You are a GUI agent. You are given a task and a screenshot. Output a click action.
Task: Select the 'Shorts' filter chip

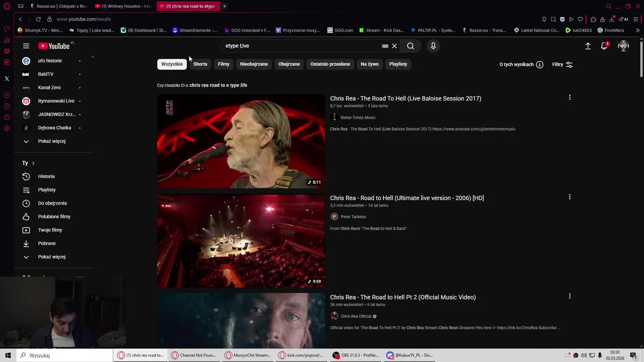coord(200,64)
